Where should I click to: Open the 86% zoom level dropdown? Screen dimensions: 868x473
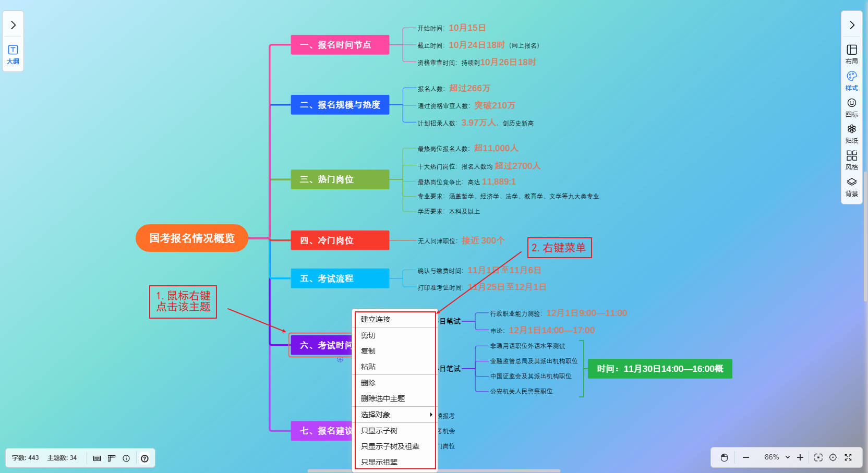pyautogui.click(x=777, y=457)
